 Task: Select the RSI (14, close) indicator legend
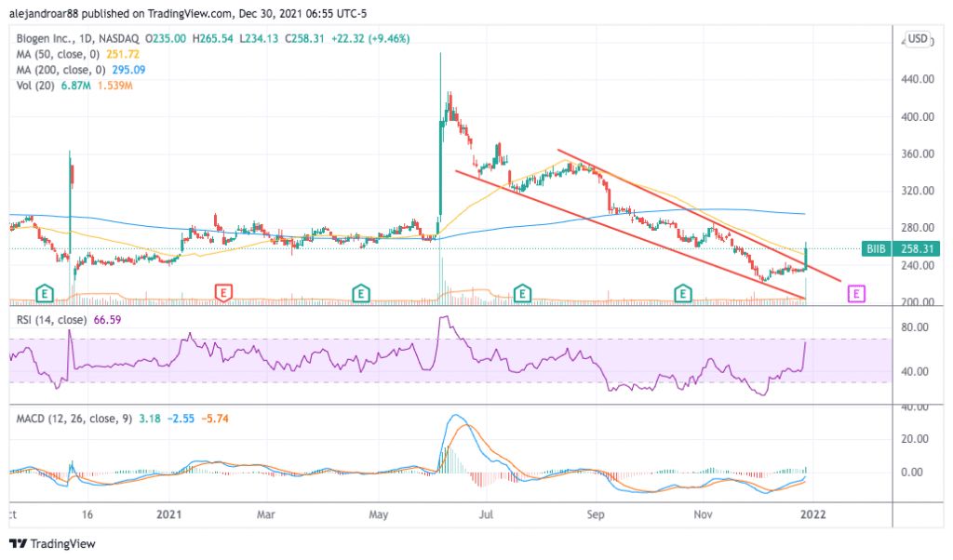tap(51, 319)
